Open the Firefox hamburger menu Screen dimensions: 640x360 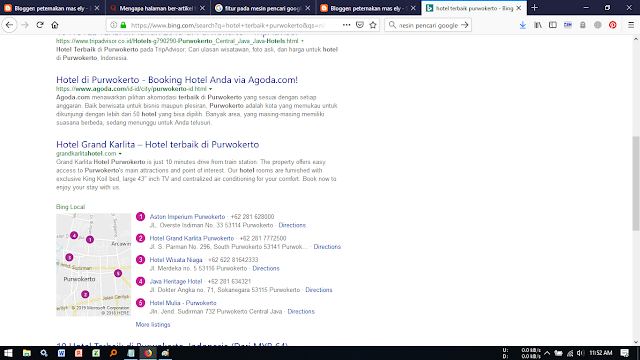point(631,25)
